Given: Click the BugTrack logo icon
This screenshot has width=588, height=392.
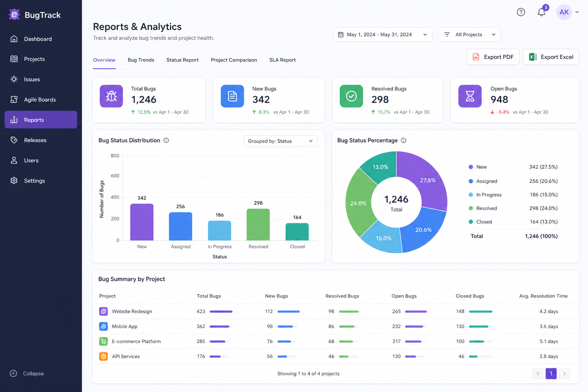Looking at the screenshot, I should [14, 15].
